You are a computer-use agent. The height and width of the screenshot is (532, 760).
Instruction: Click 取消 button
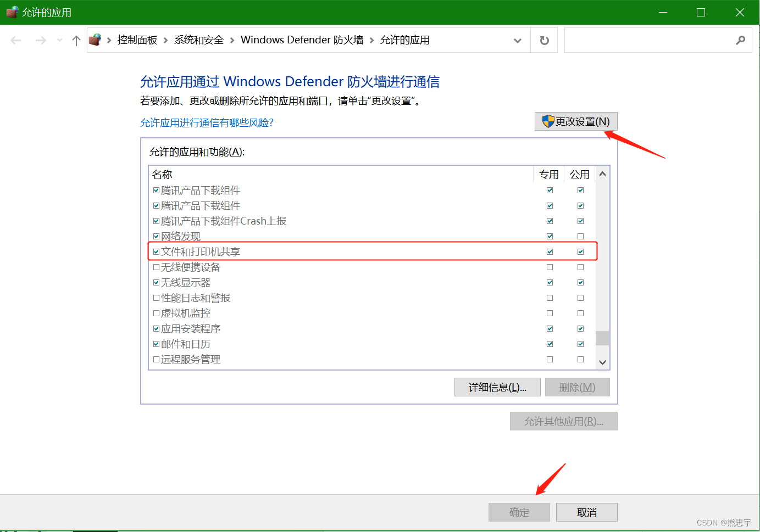(x=587, y=512)
